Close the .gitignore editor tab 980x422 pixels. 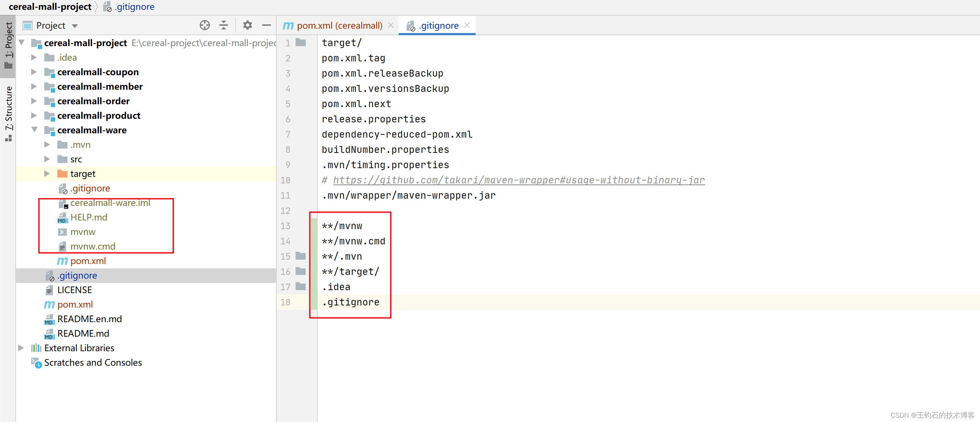467,25
